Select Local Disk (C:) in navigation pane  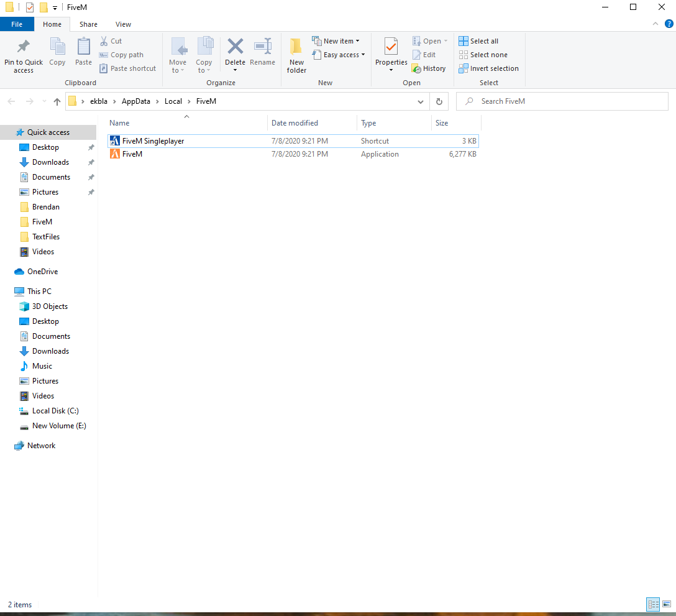coord(55,411)
